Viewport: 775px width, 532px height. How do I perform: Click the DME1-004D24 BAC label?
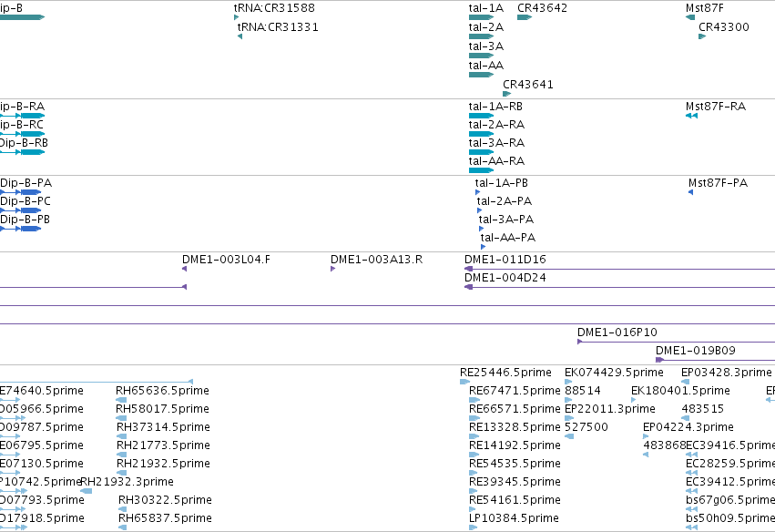(x=505, y=278)
